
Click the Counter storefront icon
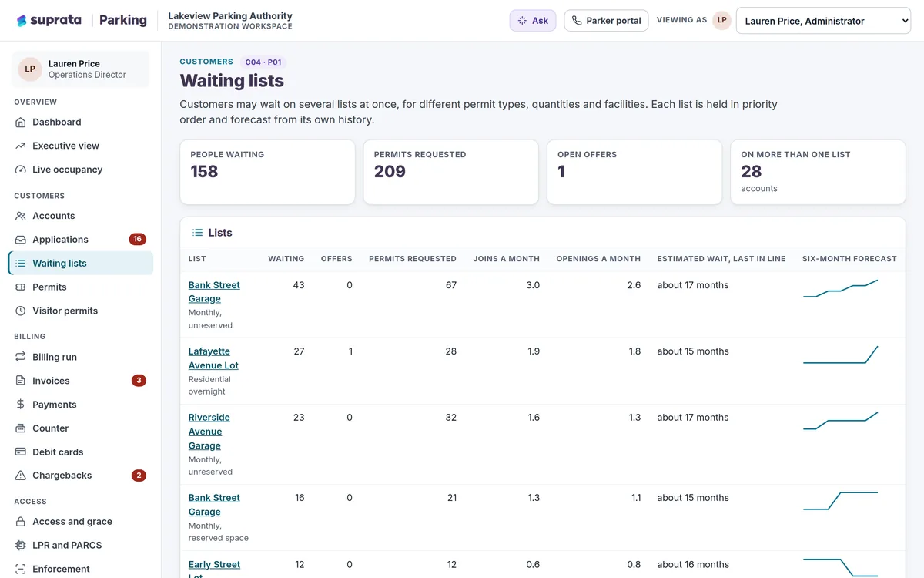point(21,428)
